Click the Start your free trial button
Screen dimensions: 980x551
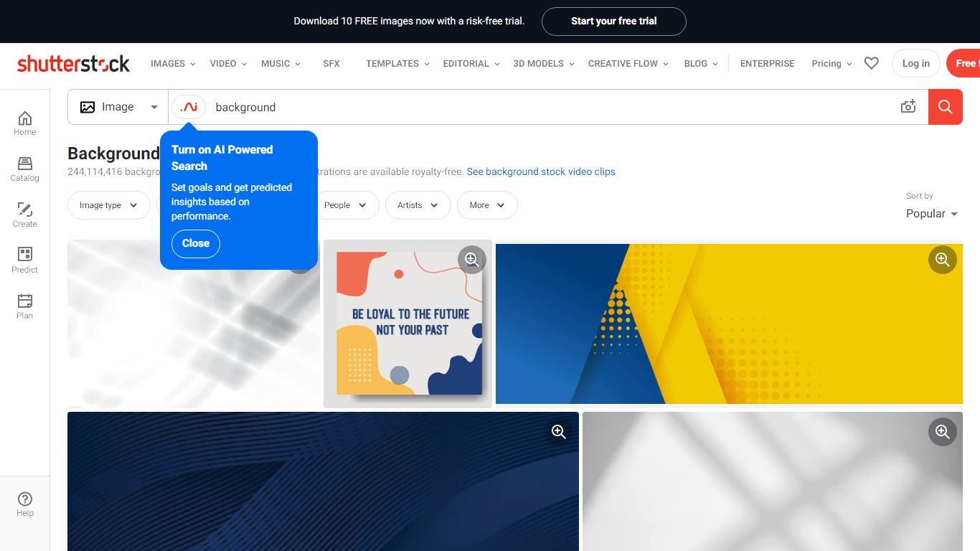[x=613, y=22]
